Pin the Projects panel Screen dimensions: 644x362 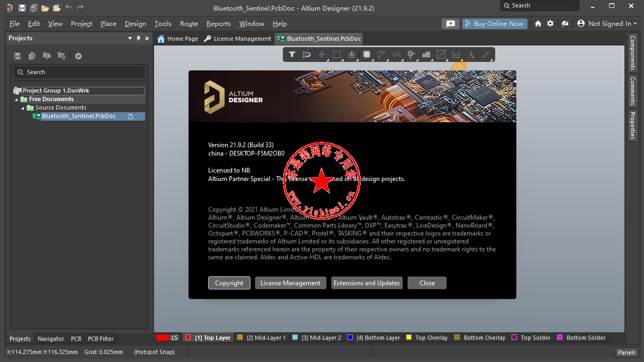[x=139, y=38]
